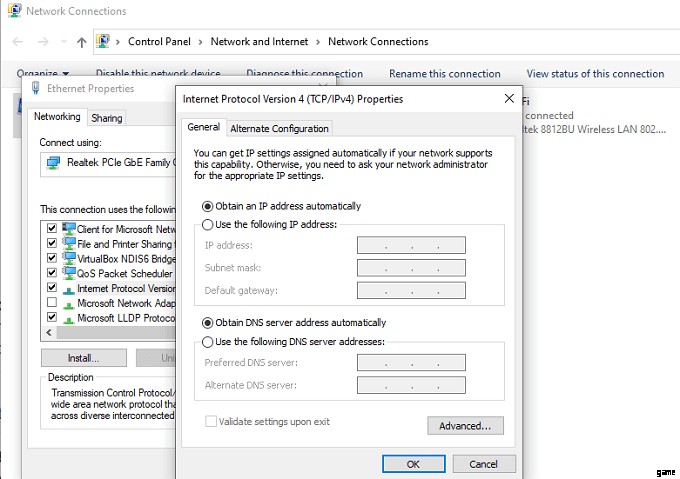Click the QoS Packet Scheduler item icon
This screenshot has height=479, width=680.
(68, 273)
